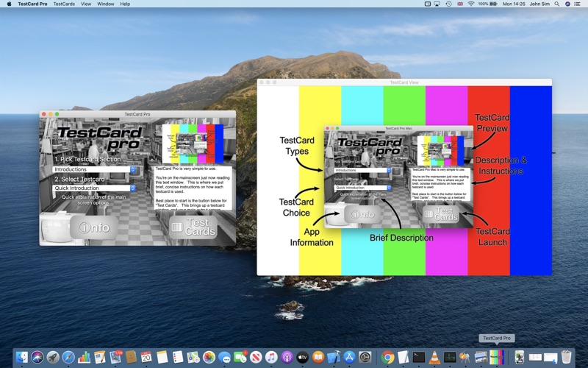The height and width of the screenshot is (368, 588).
Task: Open the Window menu
Action: coord(106,4)
